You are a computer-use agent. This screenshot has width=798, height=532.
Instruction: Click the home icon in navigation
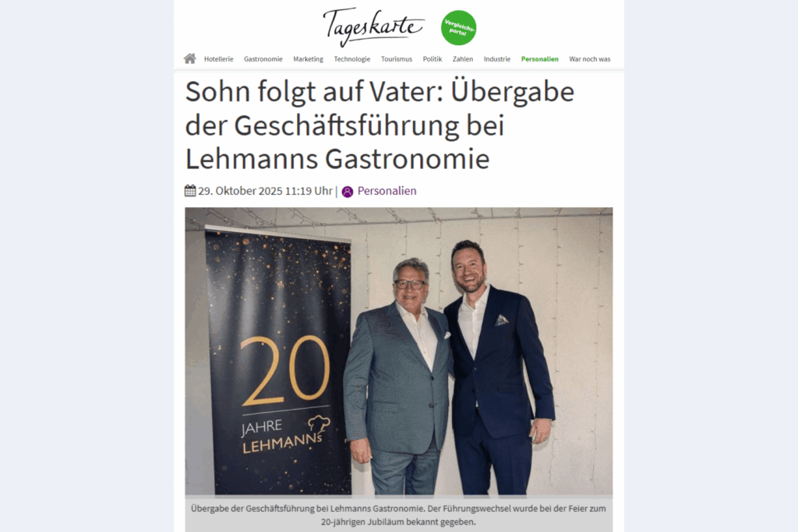point(190,58)
